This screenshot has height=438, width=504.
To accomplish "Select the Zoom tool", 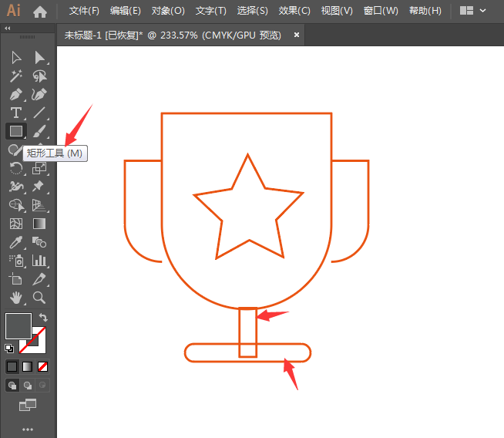I will 39,298.
